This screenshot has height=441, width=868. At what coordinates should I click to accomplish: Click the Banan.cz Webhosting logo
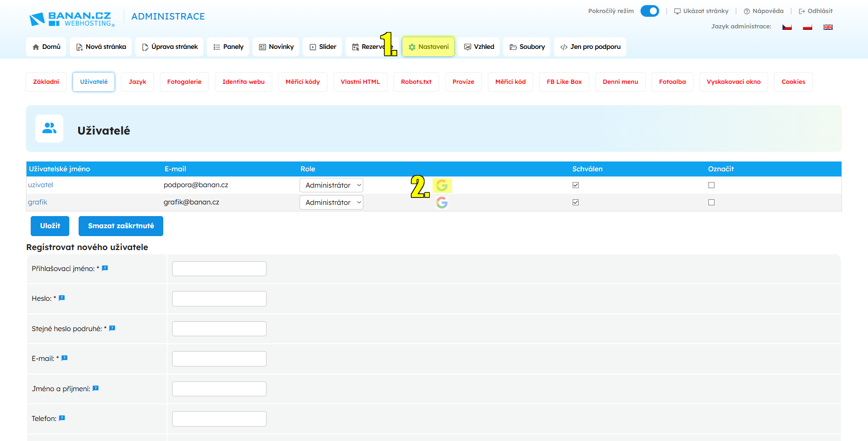click(72, 19)
